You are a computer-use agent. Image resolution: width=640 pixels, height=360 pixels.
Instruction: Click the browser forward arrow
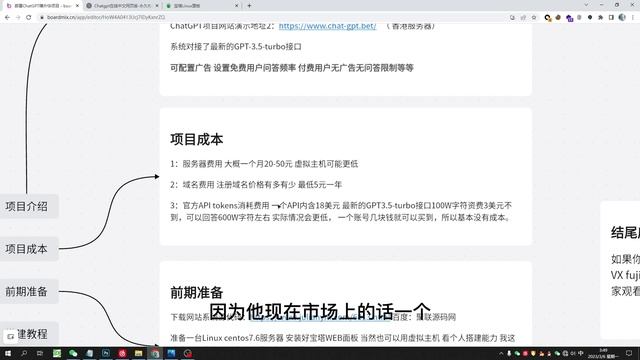pyautogui.click(x=18, y=17)
